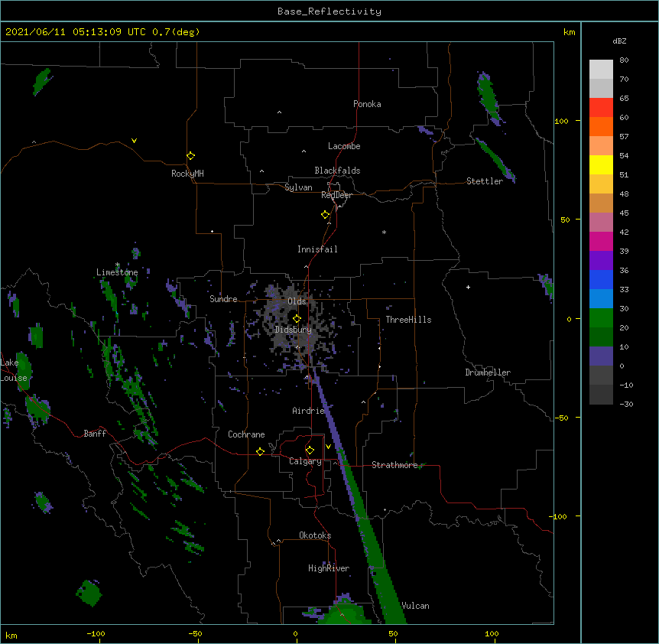
Task: Click the Vulcan city label
Action: pos(415,606)
